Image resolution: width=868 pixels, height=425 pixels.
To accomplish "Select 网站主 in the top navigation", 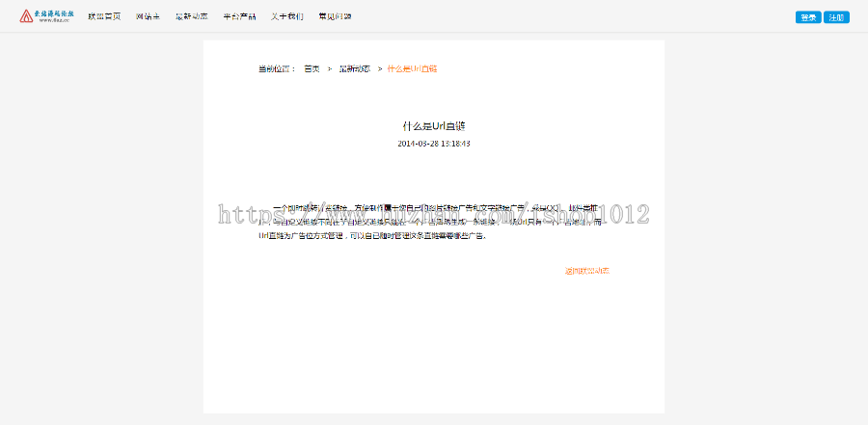I will (148, 17).
